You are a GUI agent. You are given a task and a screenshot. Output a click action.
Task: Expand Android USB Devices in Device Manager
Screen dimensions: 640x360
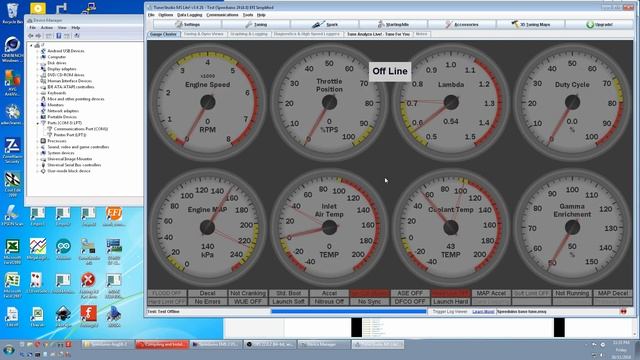coord(38,51)
